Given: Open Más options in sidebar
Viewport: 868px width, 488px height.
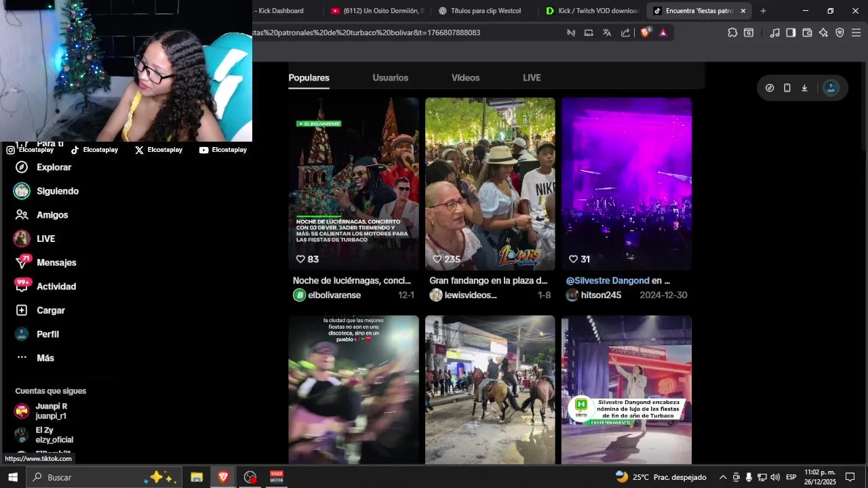Looking at the screenshot, I should tap(35, 358).
